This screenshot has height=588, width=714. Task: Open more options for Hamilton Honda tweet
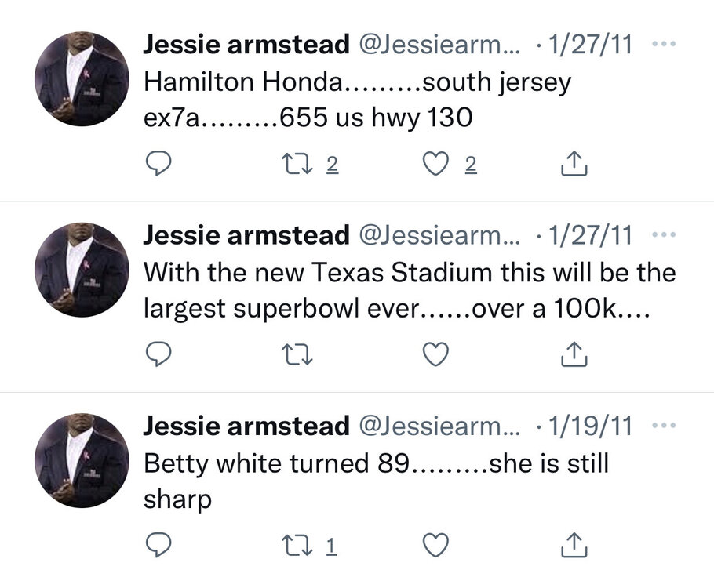pyautogui.click(x=665, y=44)
